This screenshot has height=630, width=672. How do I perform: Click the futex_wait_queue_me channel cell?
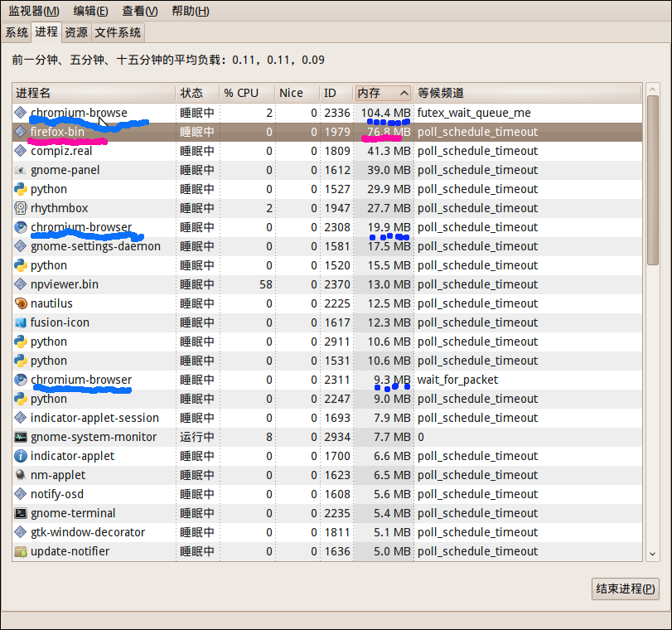[474, 113]
